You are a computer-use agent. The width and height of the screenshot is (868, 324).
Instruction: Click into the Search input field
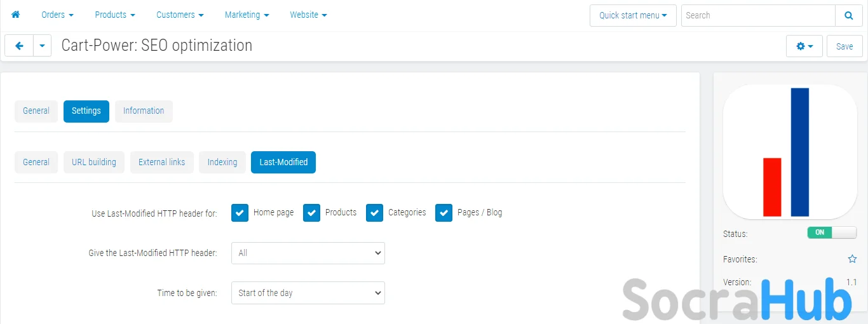click(x=758, y=15)
